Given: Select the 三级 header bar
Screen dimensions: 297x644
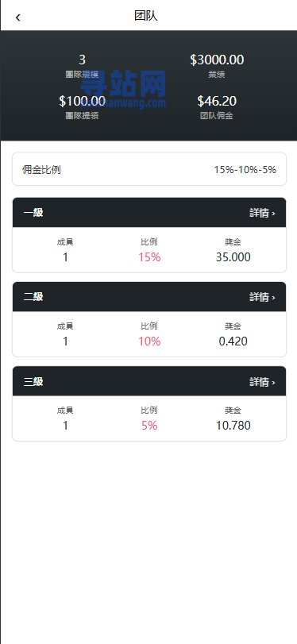Looking at the screenshot, I should coord(149,381).
